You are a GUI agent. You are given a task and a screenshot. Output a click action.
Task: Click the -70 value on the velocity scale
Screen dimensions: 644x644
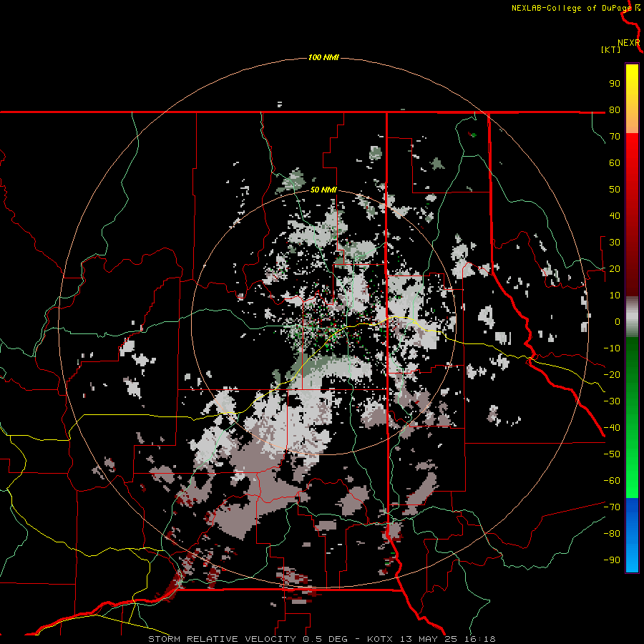(x=612, y=507)
